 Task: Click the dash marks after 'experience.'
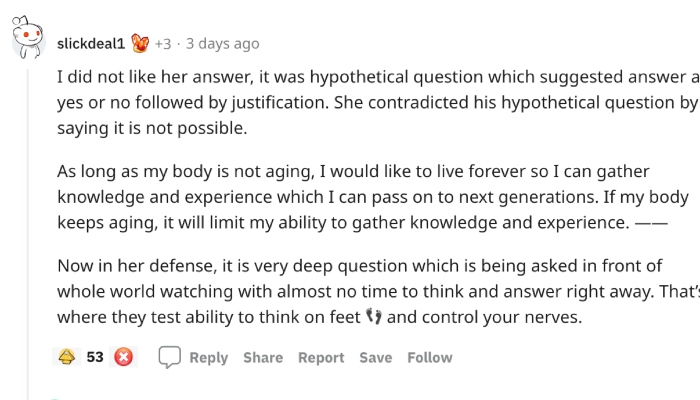651,222
